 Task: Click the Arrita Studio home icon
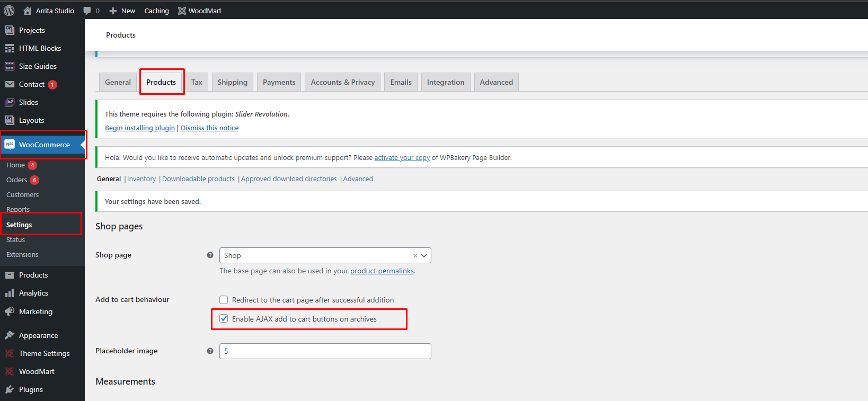pyautogui.click(x=28, y=11)
